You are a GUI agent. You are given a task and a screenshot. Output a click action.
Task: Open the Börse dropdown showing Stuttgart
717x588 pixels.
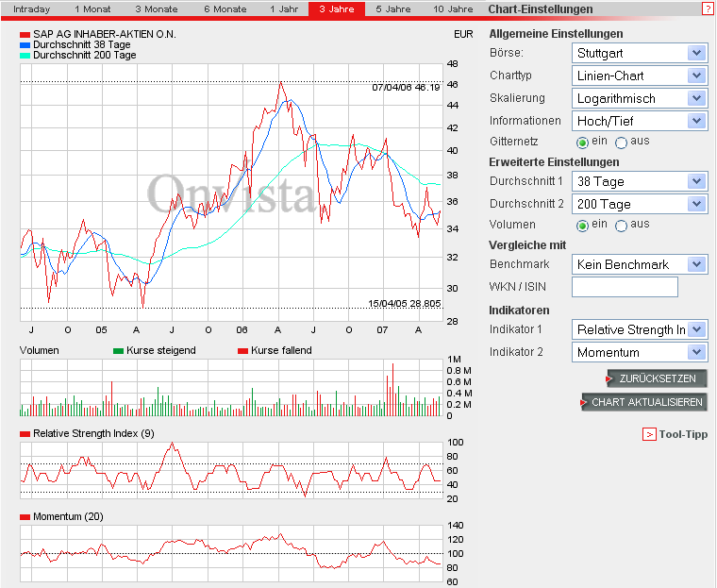click(x=640, y=54)
